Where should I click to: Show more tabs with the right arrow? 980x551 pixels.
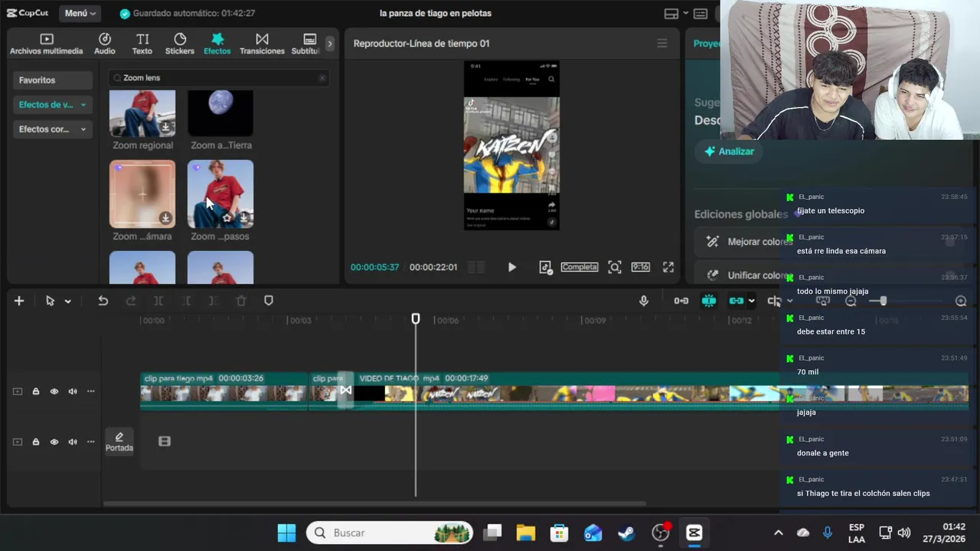[330, 44]
